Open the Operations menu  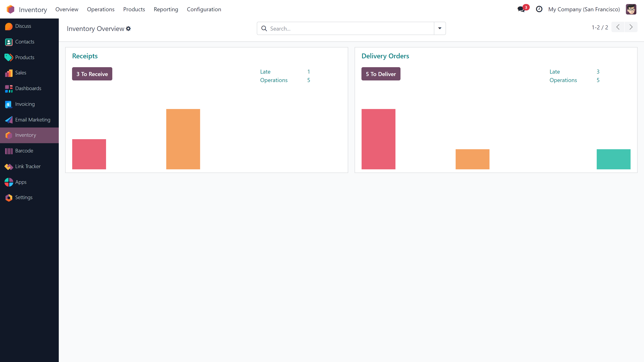point(100,9)
